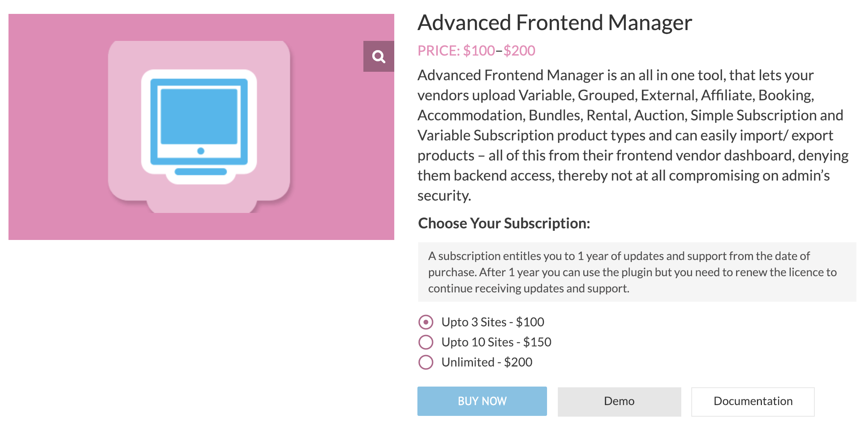Click the product description paragraph
This screenshot has height=429, width=868.
click(x=633, y=135)
